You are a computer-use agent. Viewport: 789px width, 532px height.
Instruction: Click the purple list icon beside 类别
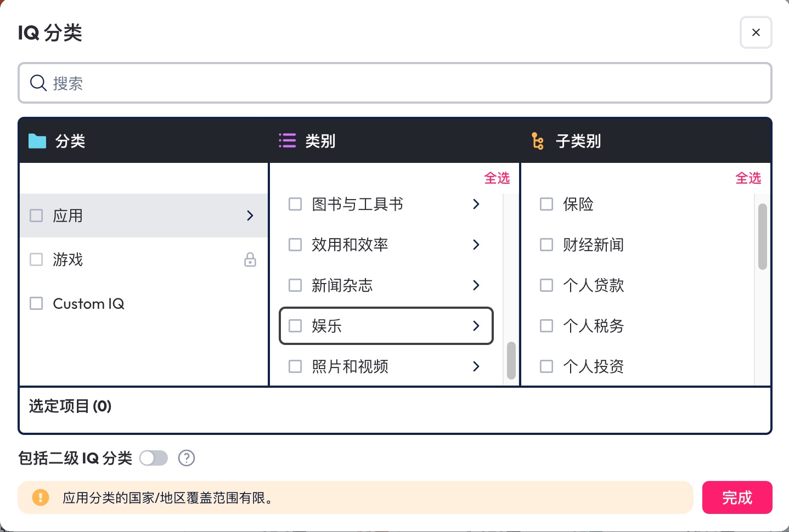coord(287,141)
